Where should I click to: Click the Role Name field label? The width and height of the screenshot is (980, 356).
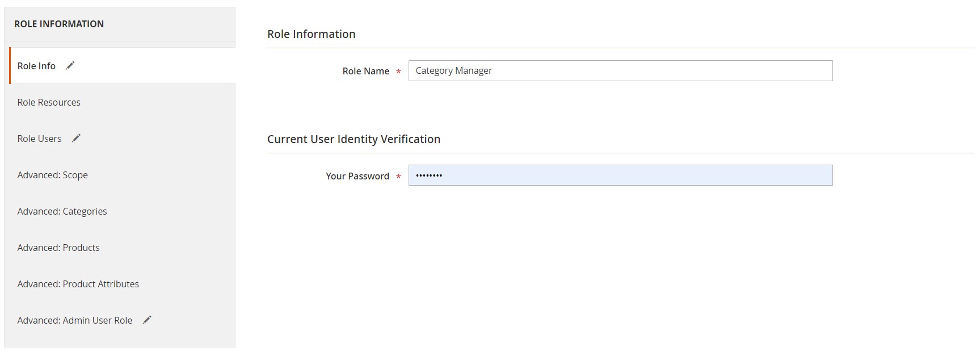click(365, 71)
